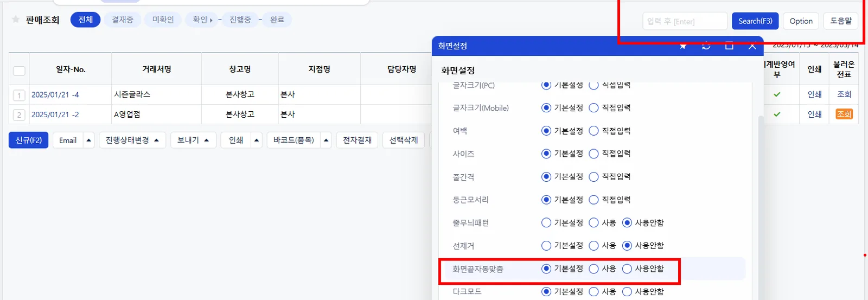Open the 진행상태변경 dropdown
Screen dimensions: 868x300
pyautogui.click(x=132, y=140)
